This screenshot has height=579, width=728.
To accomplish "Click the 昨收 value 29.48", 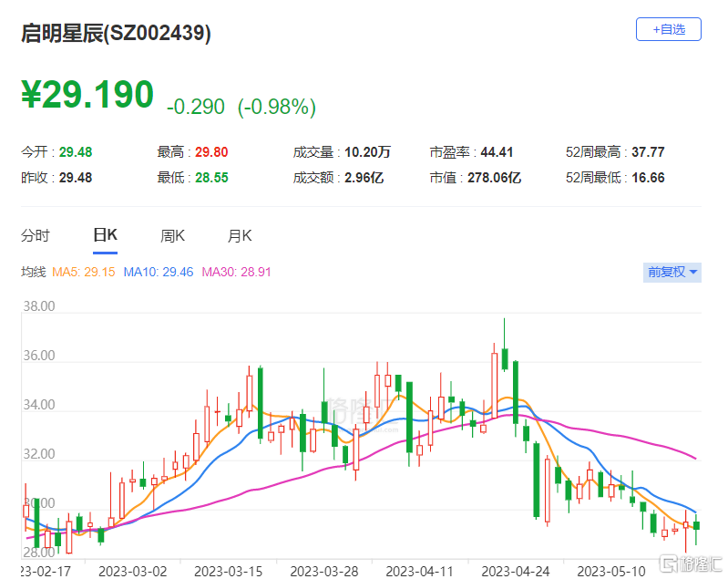I will click(x=76, y=178).
